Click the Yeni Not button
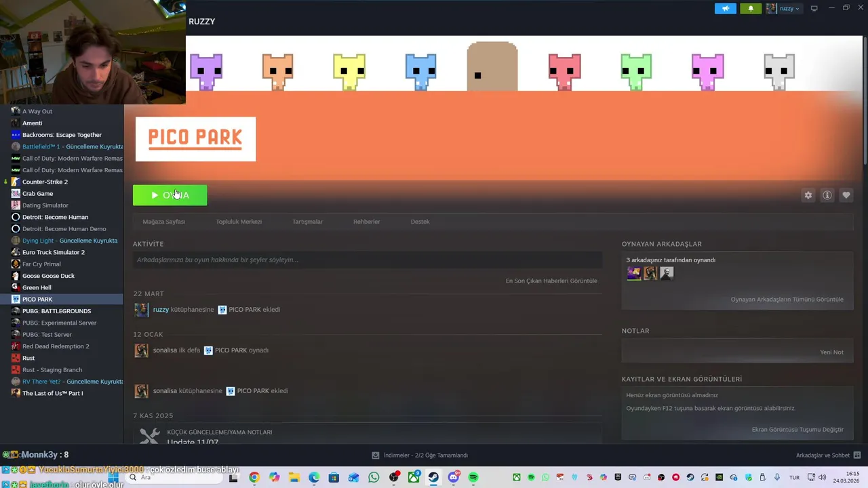Viewport: 868px width, 488px height. 831,352
